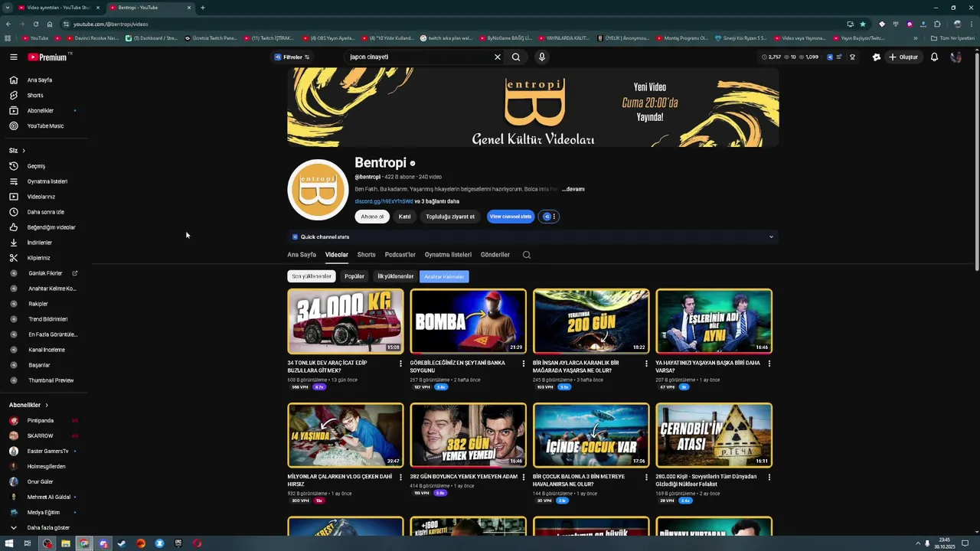Open Geçmiş history in the sidebar

click(36, 166)
